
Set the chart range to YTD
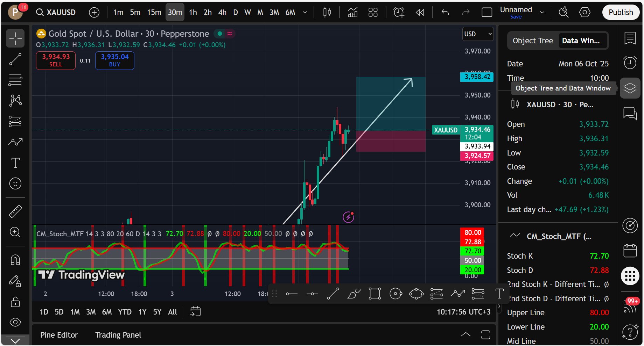tap(125, 312)
